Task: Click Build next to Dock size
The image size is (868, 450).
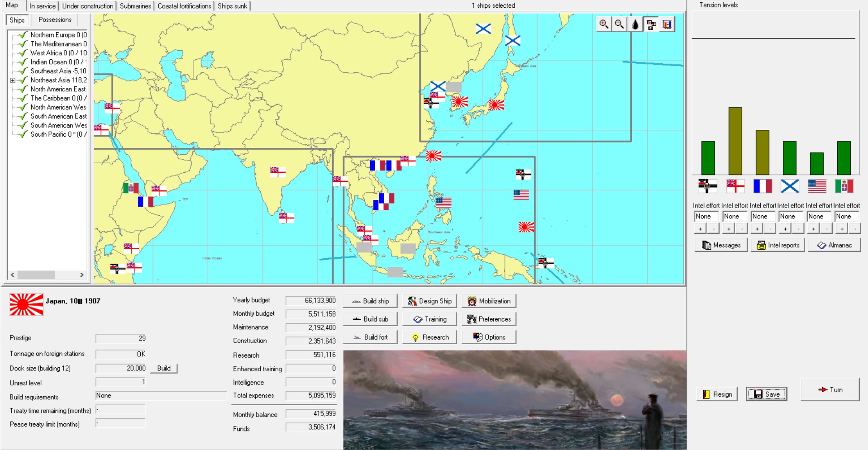Action: coord(164,369)
